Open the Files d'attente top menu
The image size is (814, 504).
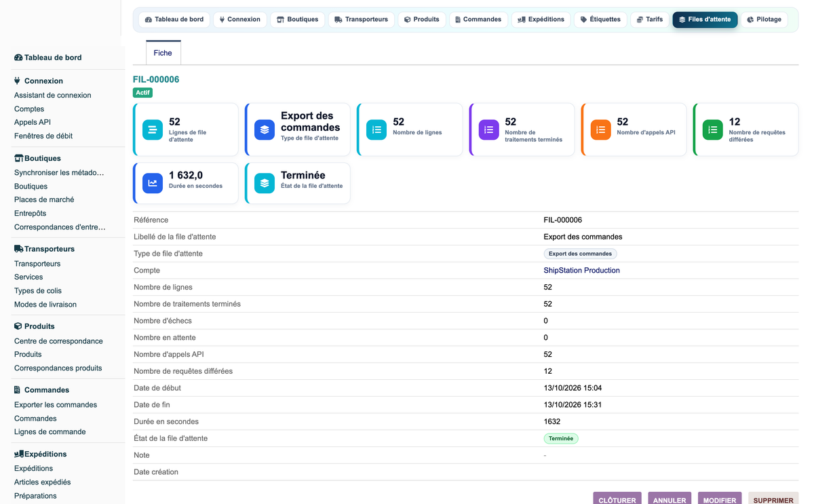705,20
